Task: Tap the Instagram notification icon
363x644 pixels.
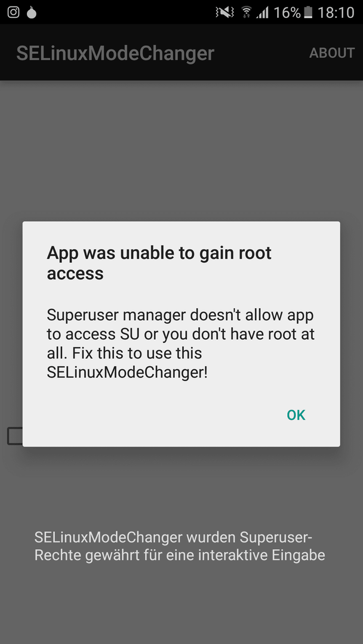Action: click(x=14, y=12)
